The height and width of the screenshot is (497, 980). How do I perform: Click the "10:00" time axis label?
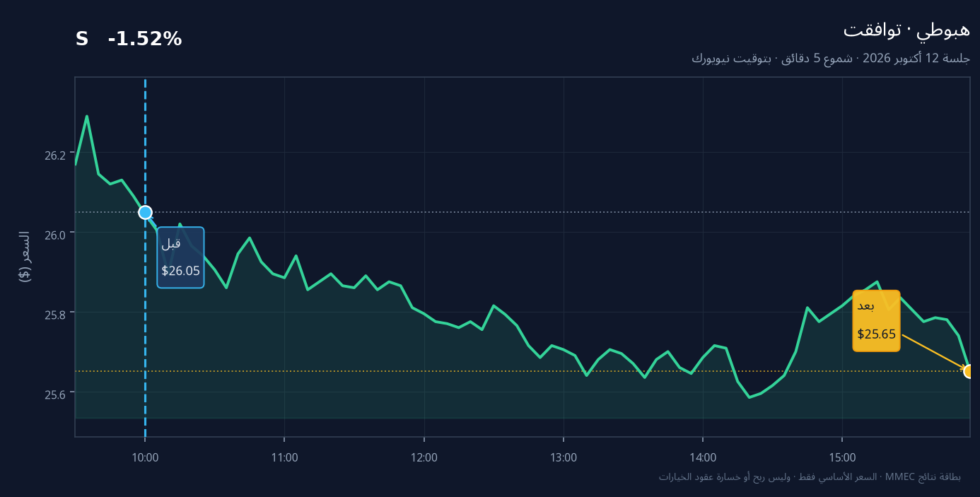click(145, 457)
